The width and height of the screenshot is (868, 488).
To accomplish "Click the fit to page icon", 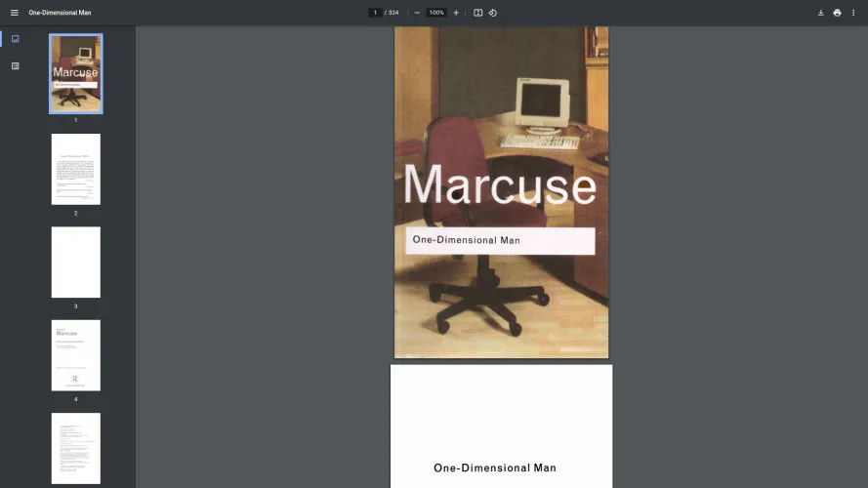I will tap(477, 13).
